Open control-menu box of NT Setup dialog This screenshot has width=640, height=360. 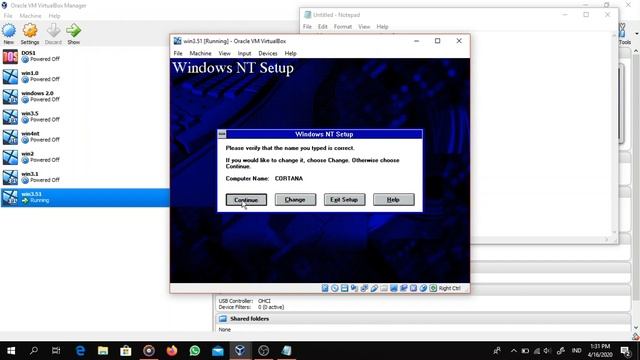pos(222,134)
